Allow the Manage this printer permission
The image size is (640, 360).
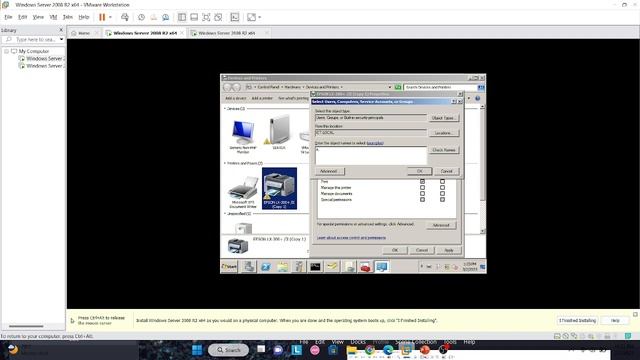pyautogui.click(x=422, y=188)
